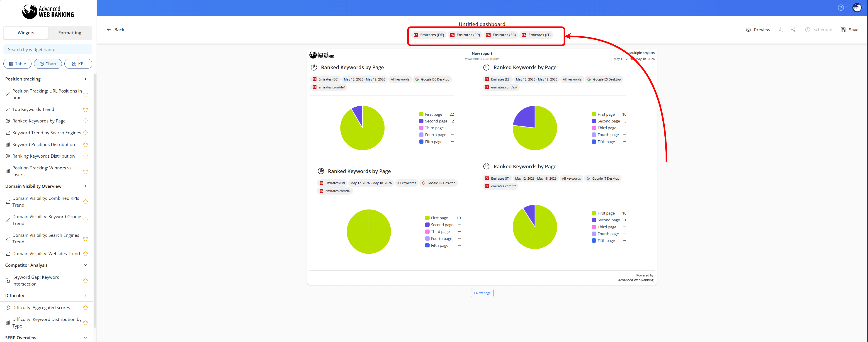Screen dimensions: 868x342
Task: Star Keyword Positions Distribution widget
Action: tap(86, 144)
